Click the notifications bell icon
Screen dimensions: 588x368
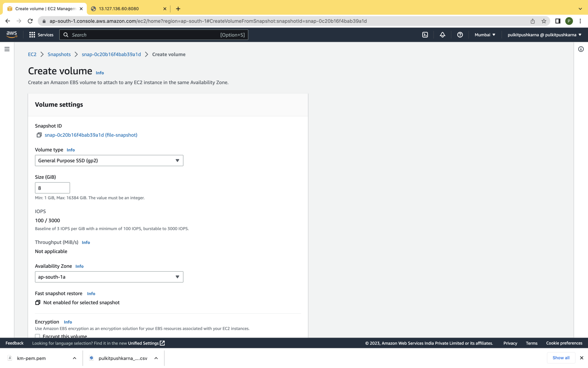[x=442, y=35]
